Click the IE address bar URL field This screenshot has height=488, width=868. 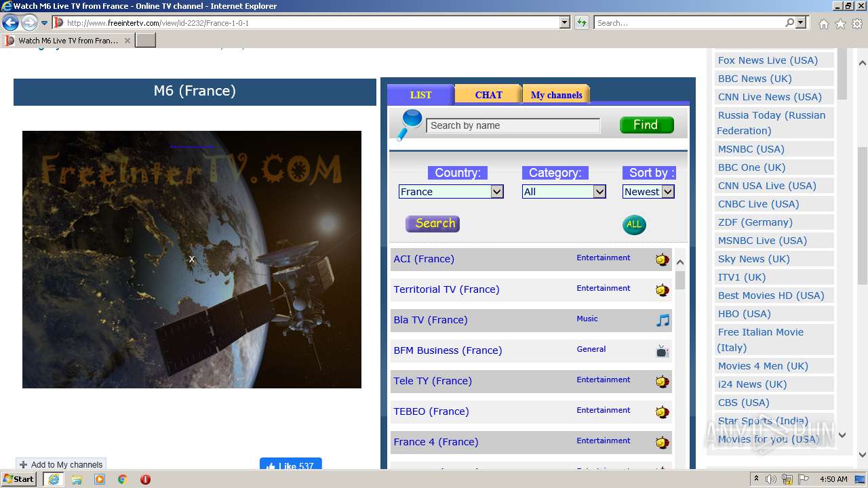coord(312,23)
